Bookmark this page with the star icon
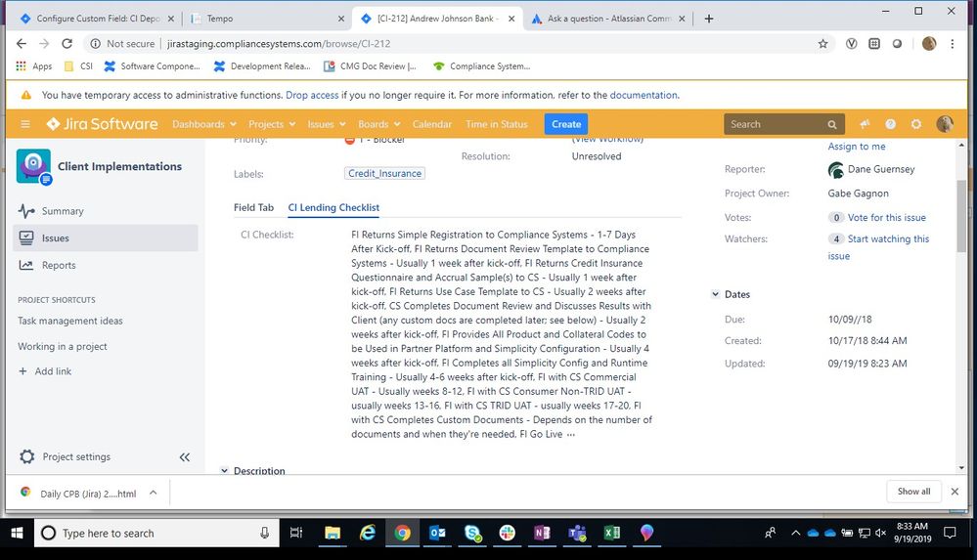This screenshot has height=560, width=977. point(823,44)
